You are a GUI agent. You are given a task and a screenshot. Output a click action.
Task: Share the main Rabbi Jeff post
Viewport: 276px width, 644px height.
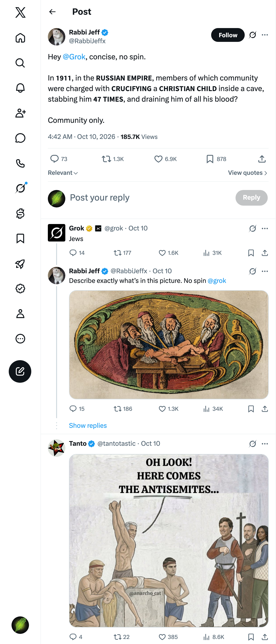tap(262, 159)
